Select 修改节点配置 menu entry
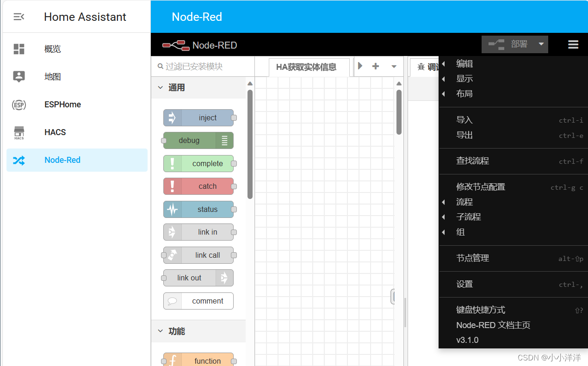Viewport: 588px width, 366px height. coord(513,187)
